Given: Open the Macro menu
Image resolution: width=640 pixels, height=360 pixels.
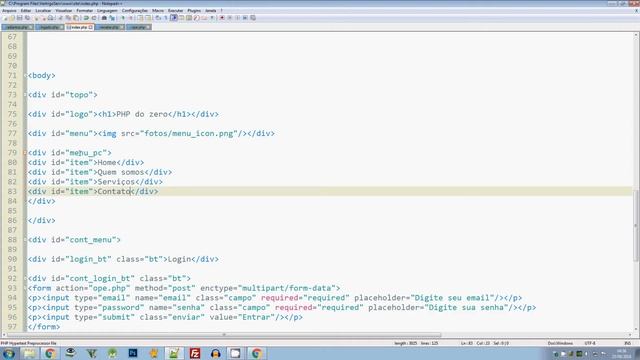Looking at the screenshot, I should [x=158, y=11].
